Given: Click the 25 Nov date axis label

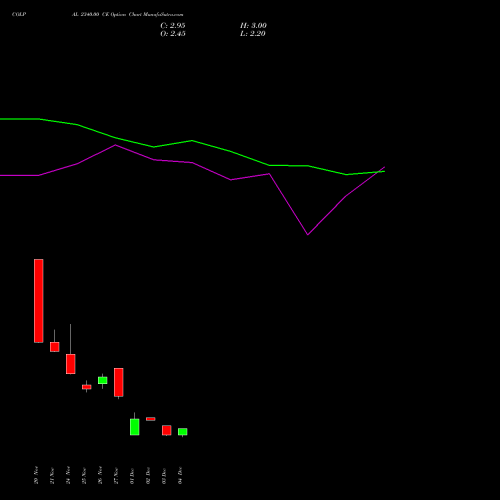Looking at the screenshot, I should [x=84, y=476].
